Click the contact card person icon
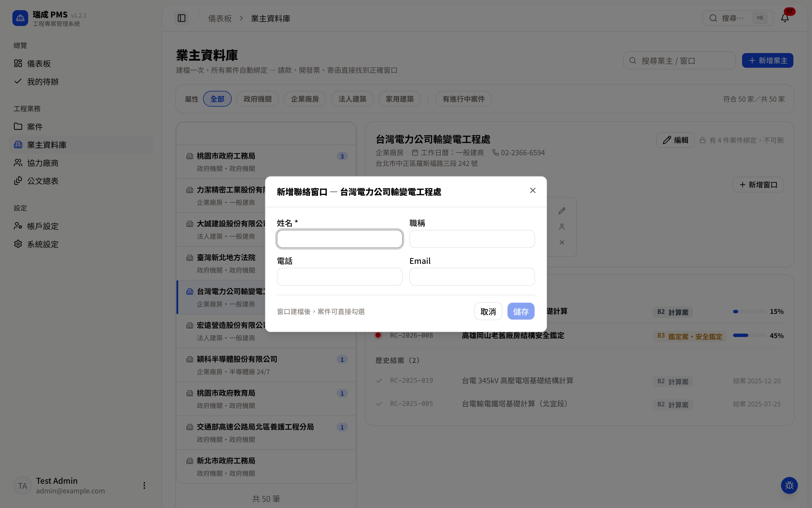812x508 pixels. pos(562,227)
